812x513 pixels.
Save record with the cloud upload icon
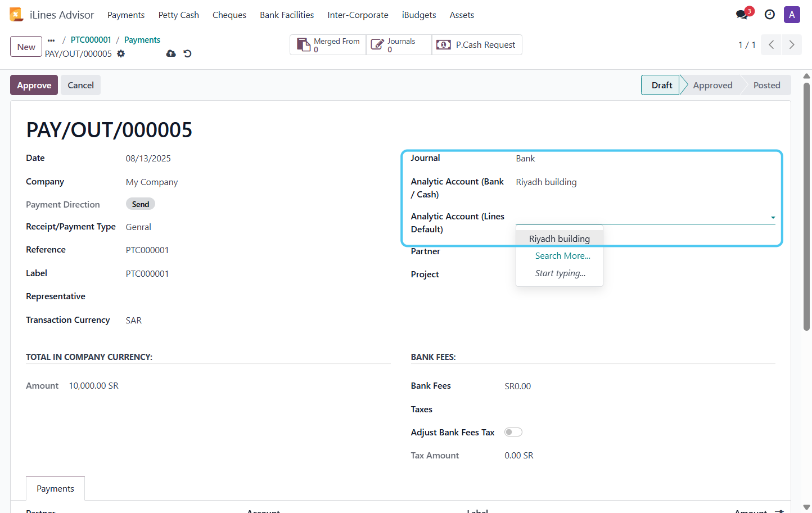[171, 53]
